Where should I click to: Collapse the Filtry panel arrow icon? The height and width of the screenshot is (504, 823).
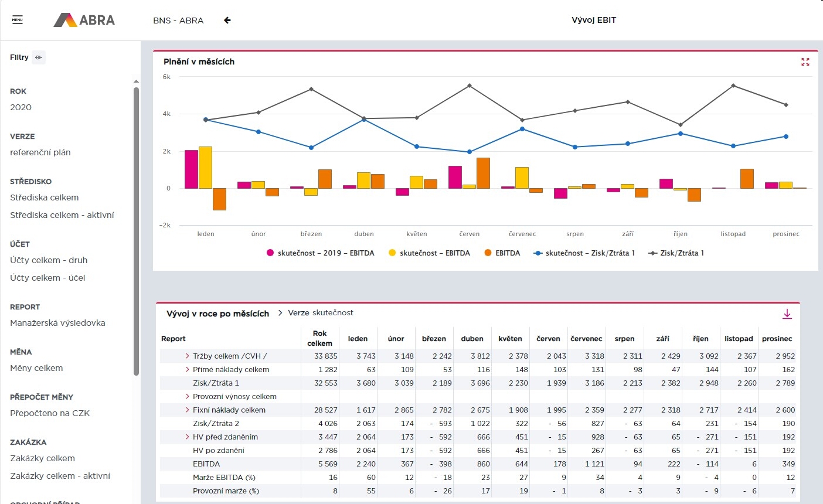click(39, 57)
